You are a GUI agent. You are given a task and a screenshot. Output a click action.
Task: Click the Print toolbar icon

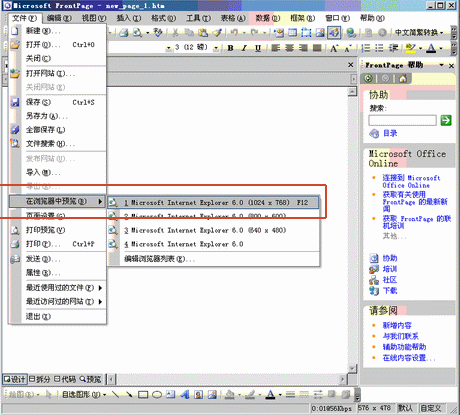tap(124, 32)
